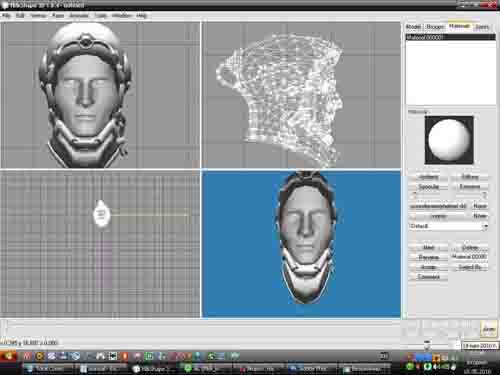Viewport: 500px width, 375px height.
Task: Adjust the shininess slider under Specular
Action: pos(429,195)
